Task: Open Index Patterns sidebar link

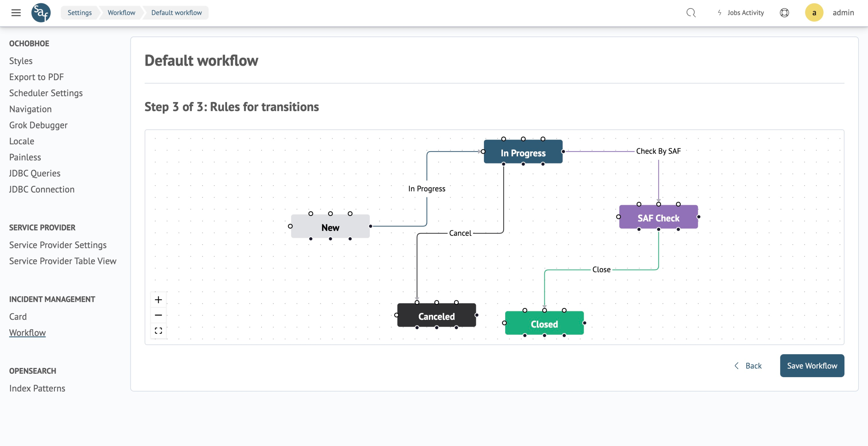Action: point(37,388)
